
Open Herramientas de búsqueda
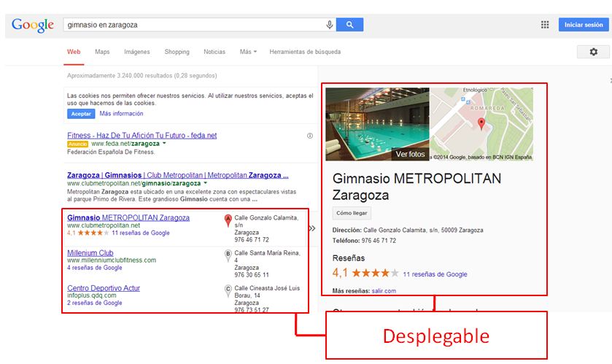point(305,52)
